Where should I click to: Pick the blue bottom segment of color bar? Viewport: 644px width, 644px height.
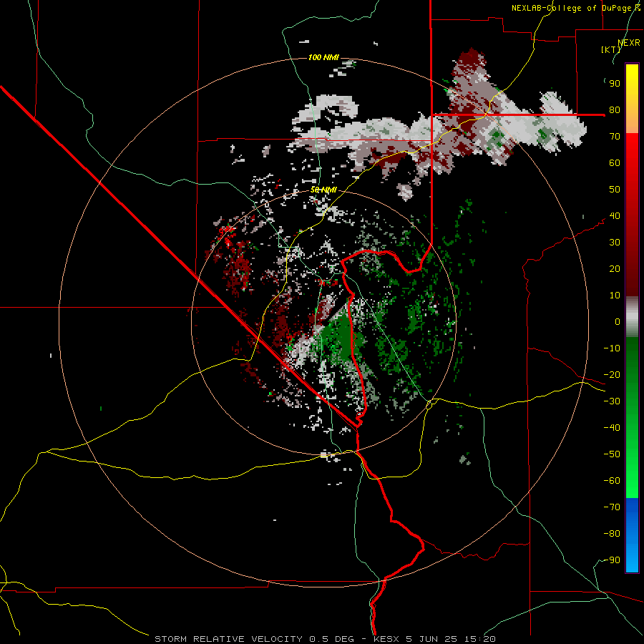[632, 535]
